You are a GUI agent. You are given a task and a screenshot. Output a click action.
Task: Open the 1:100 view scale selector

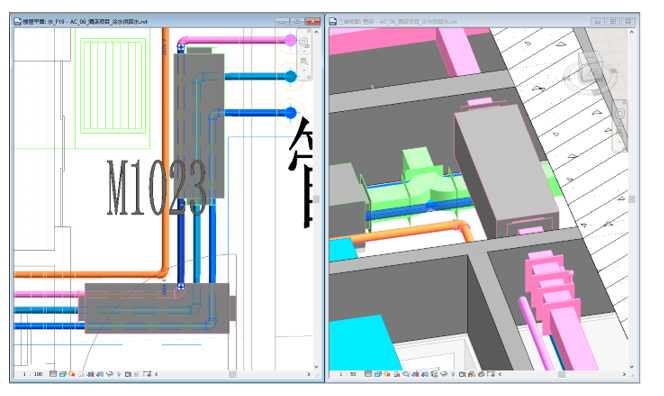33,374
